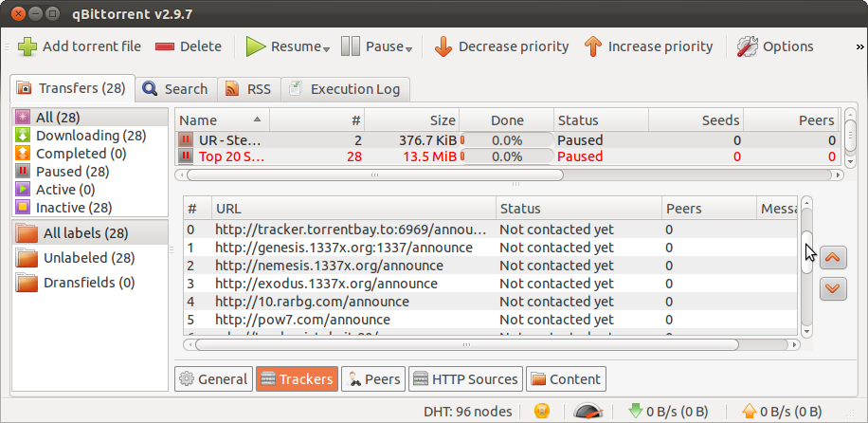Click the tracker URL column header
Screen dimensions: 868x423
(x=353, y=209)
